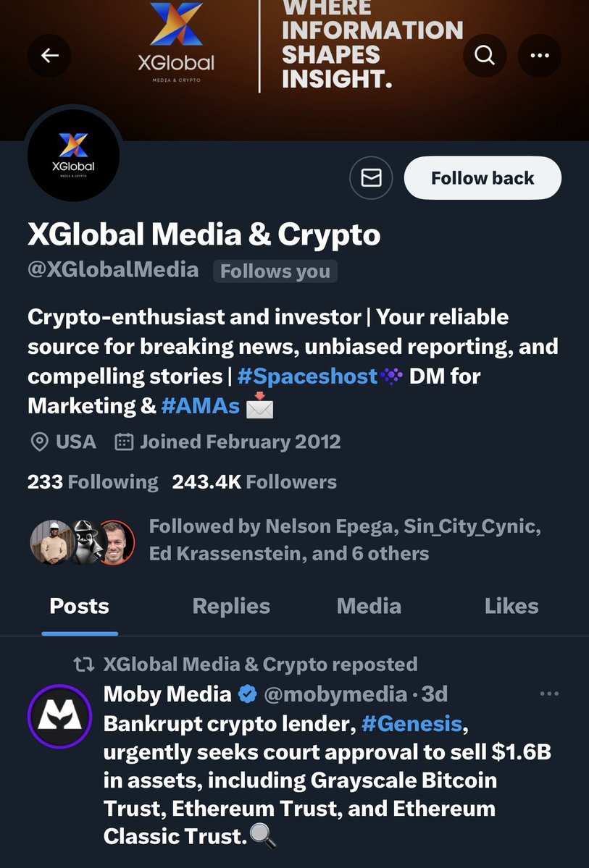Tap the envelope direct message icon
This screenshot has height=868, width=589.
pyautogui.click(x=371, y=177)
